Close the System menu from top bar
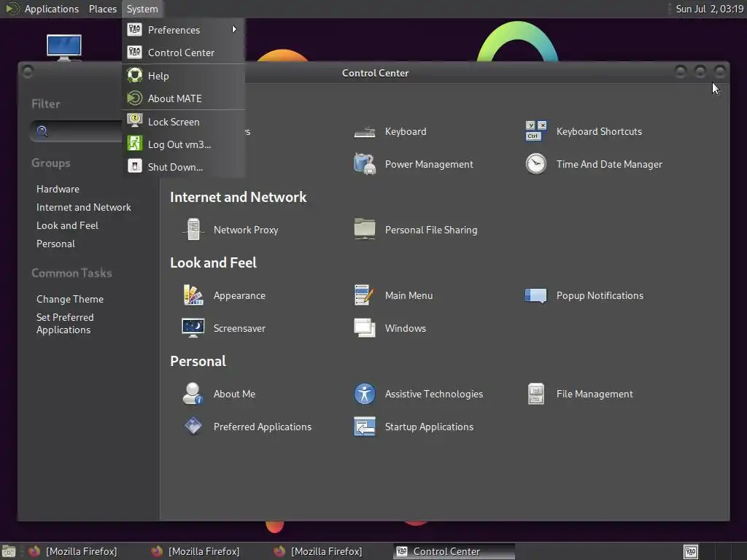747x560 pixels. 142,9
